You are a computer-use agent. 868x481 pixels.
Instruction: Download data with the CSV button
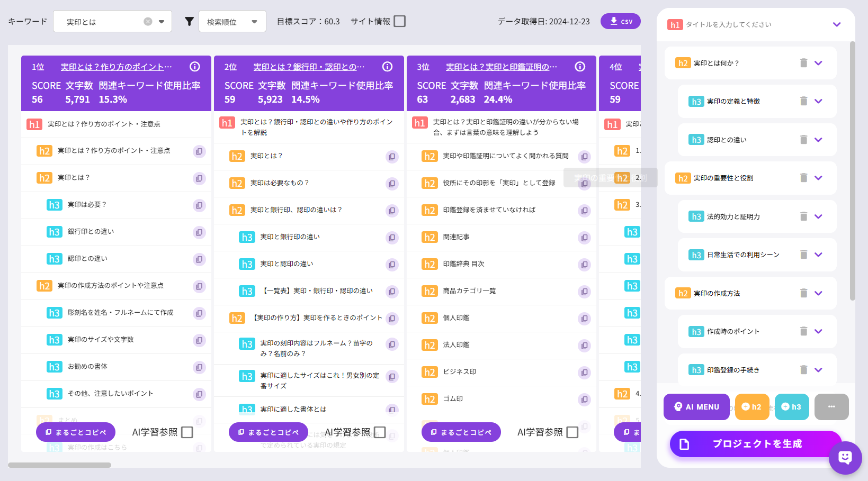(621, 21)
